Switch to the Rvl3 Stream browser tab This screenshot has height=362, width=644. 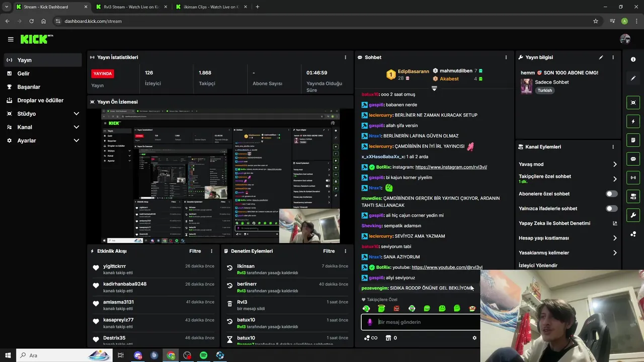(131, 7)
